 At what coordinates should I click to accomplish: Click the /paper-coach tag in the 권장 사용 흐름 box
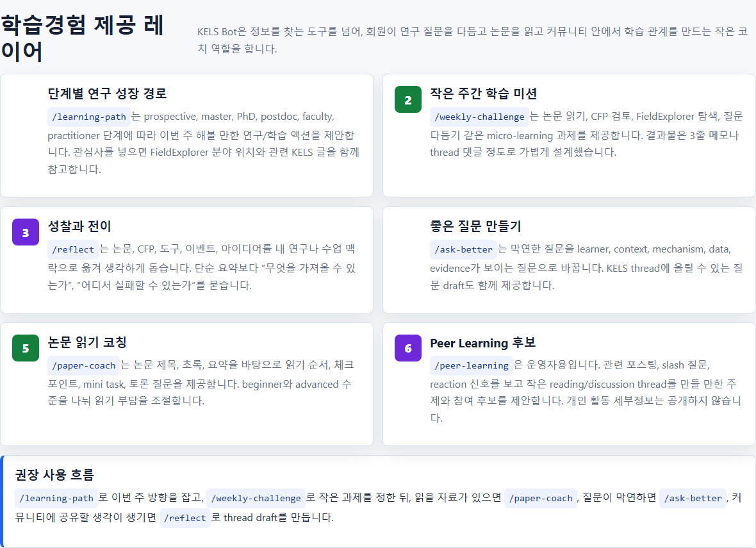[541, 498]
